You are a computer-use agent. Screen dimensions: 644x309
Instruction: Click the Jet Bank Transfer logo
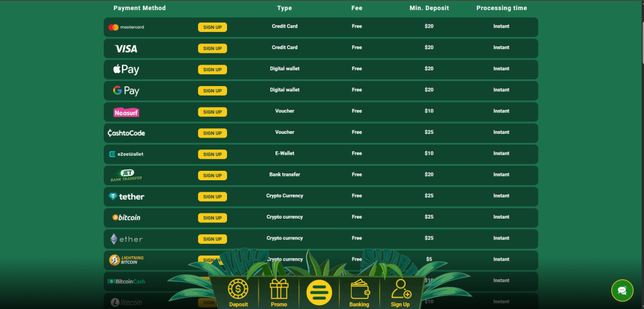click(126, 175)
